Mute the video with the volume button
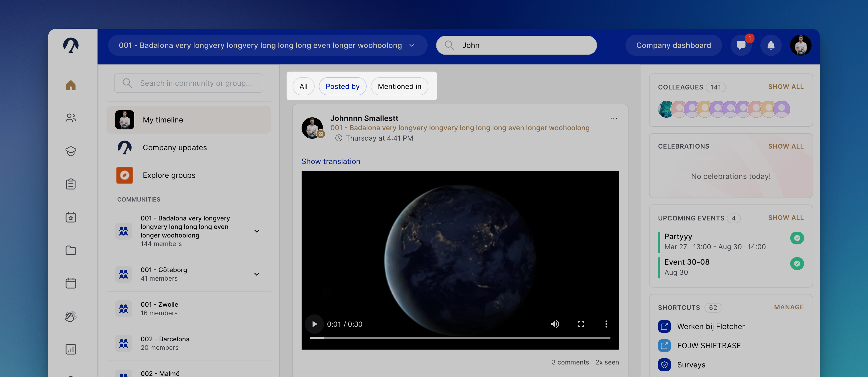Screen dimensions: 868x377 [x=555, y=324]
